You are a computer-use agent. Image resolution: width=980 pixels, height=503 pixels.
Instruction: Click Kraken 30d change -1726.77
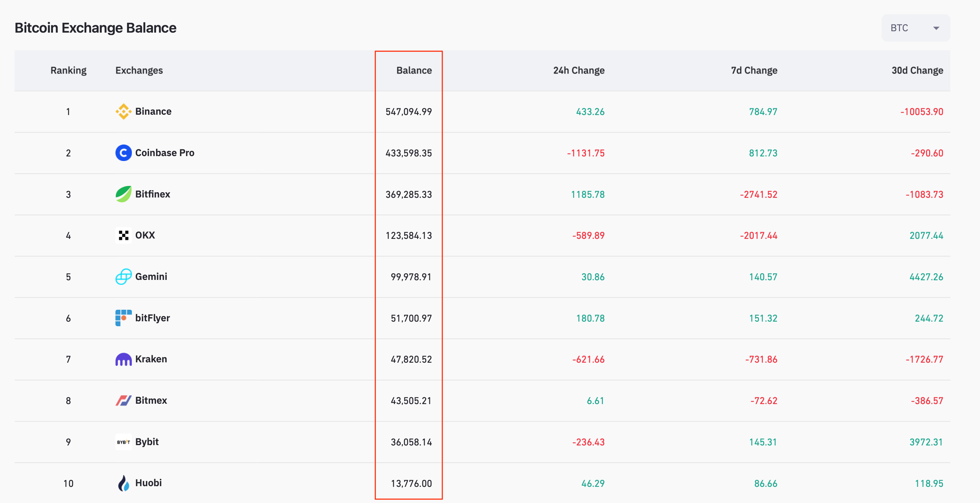(x=925, y=360)
